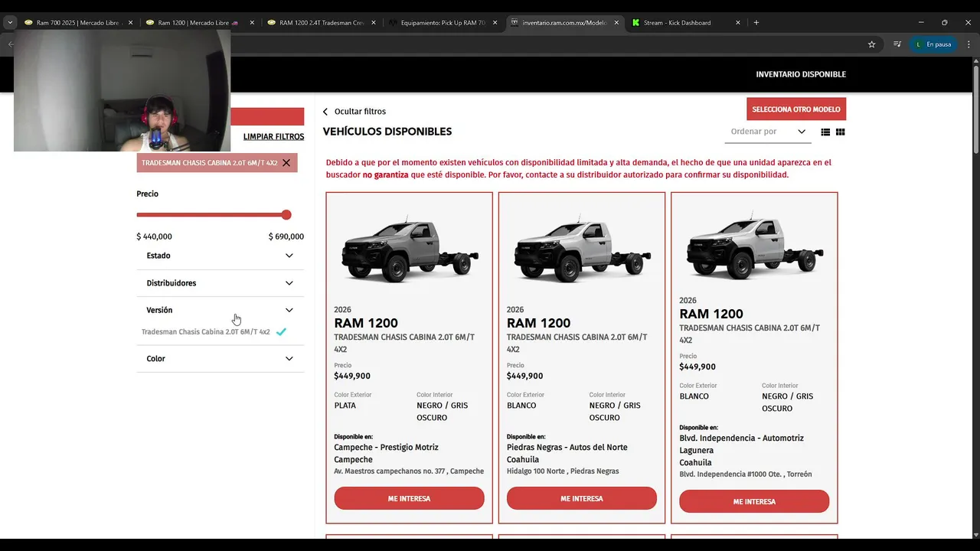Switch to Ram 1200 Mercado Libre tab
Image resolution: width=980 pixels, height=551 pixels.
tap(198, 23)
